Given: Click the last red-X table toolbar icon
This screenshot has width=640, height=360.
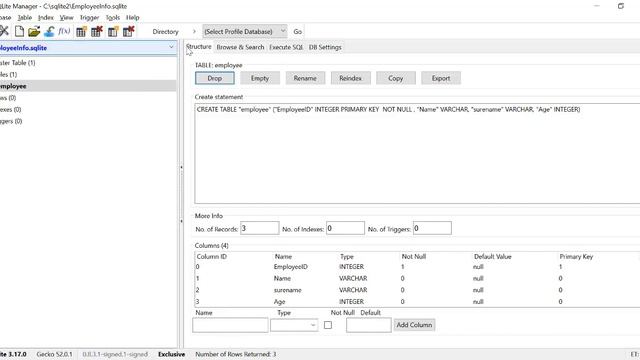Looking at the screenshot, I should coord(129,31).
